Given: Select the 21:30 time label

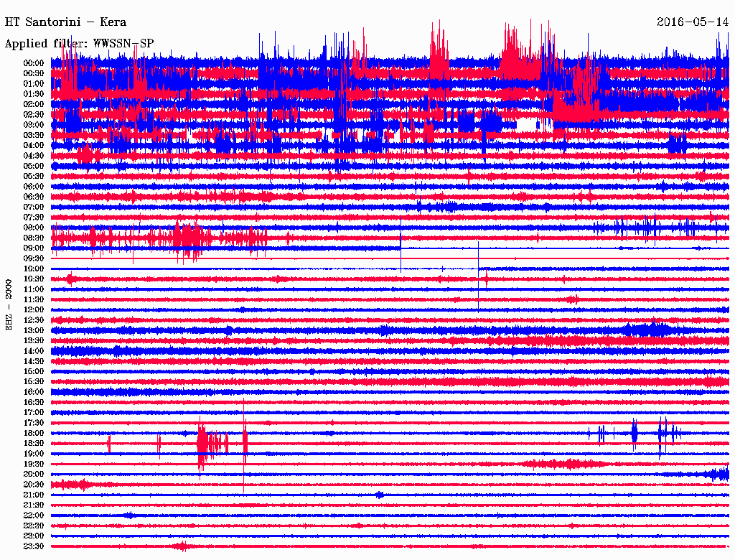Looking at the screenshot, I should 34,505.
